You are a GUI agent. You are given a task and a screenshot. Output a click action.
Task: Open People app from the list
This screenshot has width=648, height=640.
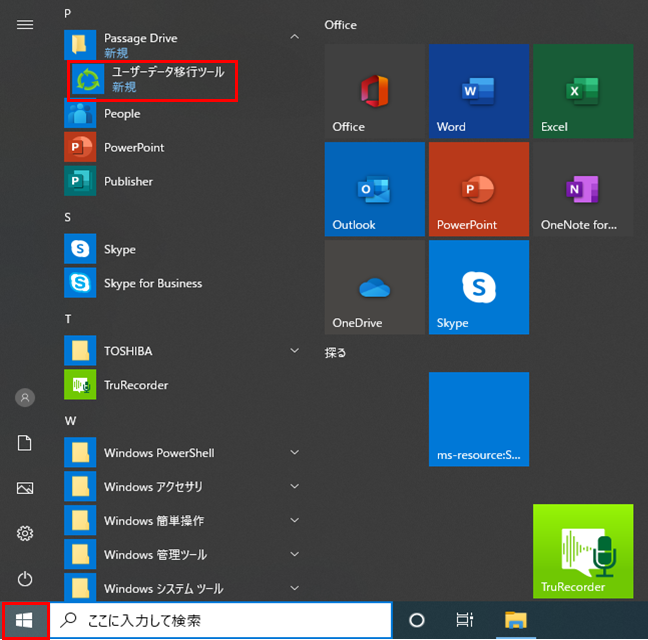click(182, 114)
